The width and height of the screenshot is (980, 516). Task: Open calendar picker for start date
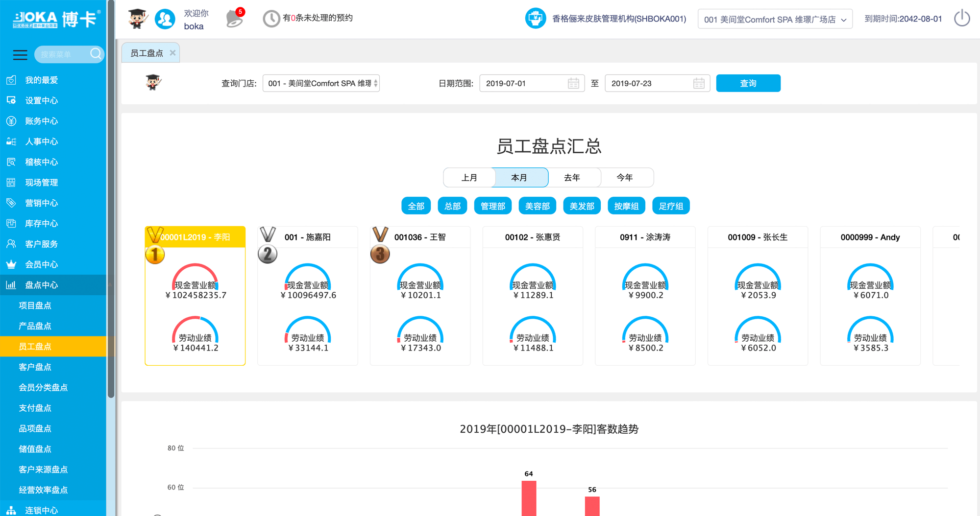(x=573, y=84)
